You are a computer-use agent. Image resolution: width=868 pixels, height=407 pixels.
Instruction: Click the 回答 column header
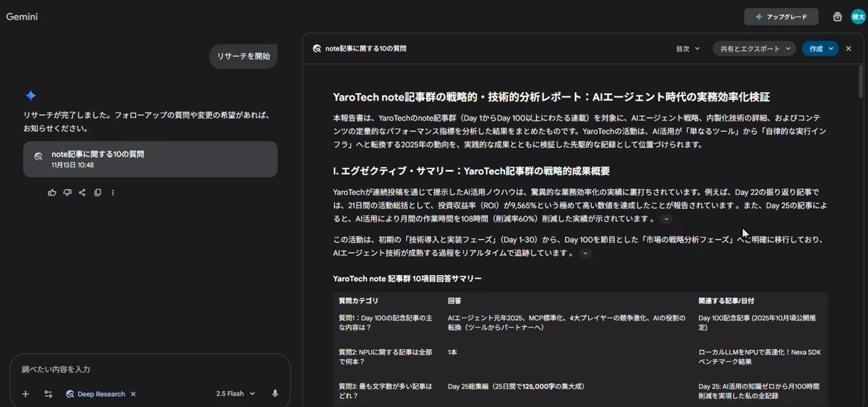[454, 301]
